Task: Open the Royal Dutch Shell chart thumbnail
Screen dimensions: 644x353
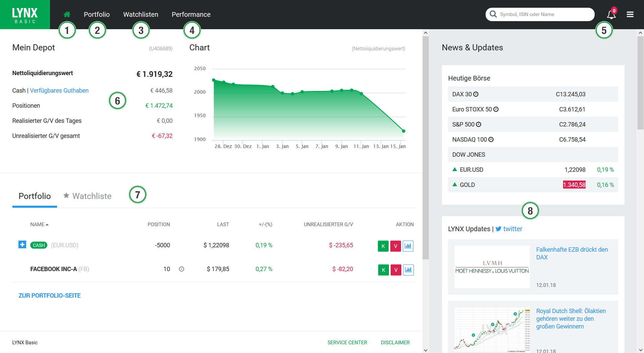Action: click(492, 330)
